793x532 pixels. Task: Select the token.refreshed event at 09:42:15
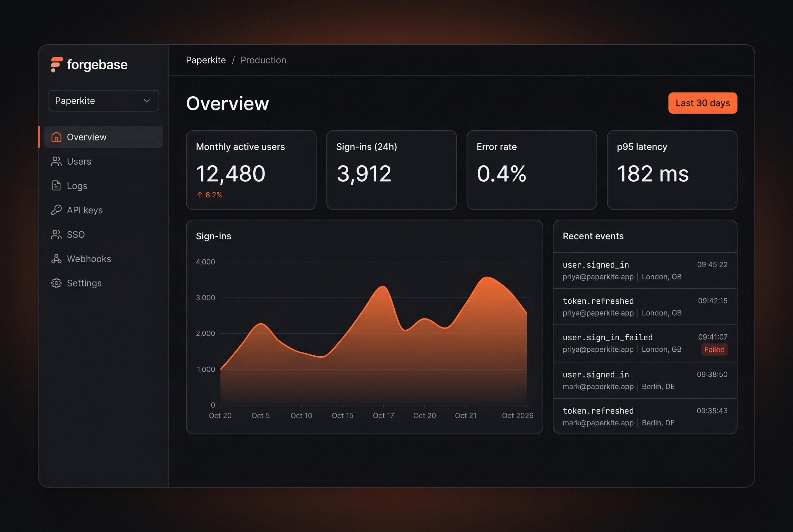645,307
